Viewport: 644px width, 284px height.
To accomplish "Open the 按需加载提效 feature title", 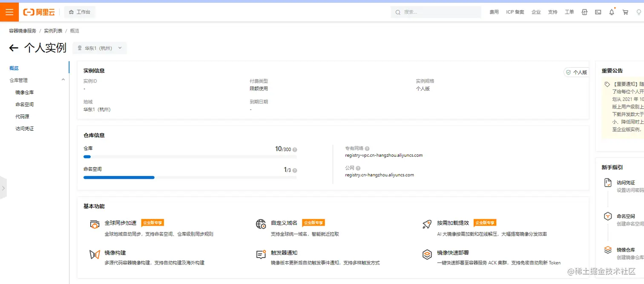I will coord(453,223).
